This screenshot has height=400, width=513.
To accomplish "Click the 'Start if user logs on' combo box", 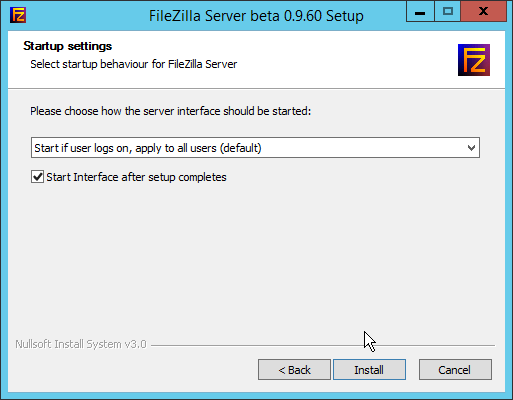I will (255, 148).
